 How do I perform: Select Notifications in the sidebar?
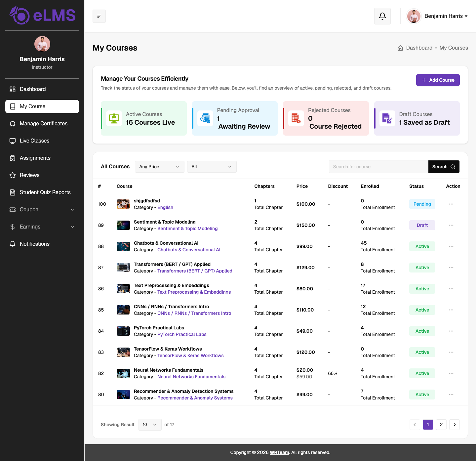point(42,244)
